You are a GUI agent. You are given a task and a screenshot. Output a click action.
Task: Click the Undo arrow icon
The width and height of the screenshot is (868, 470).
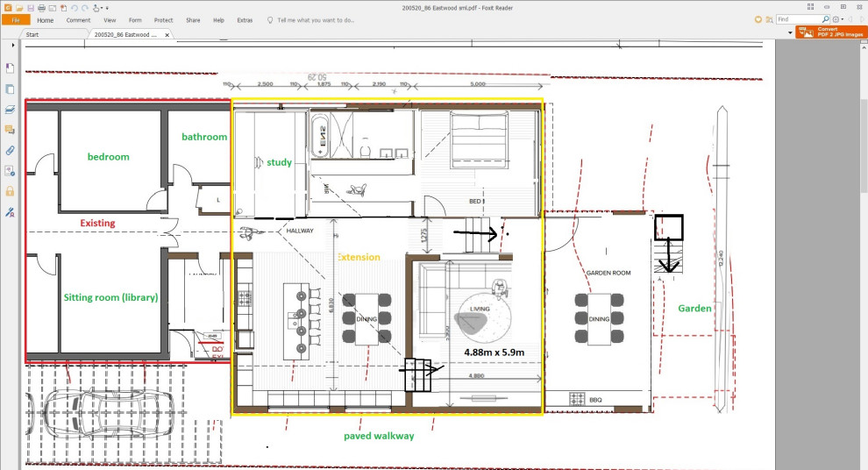pos(75,8)
